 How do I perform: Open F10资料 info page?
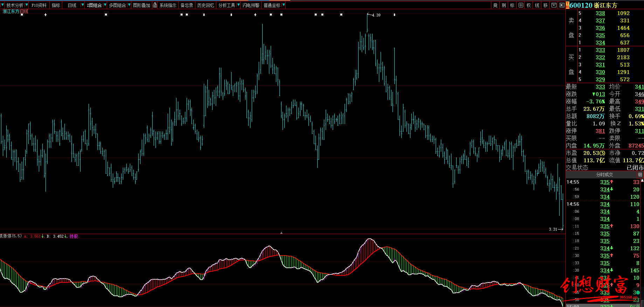(39, 5)
